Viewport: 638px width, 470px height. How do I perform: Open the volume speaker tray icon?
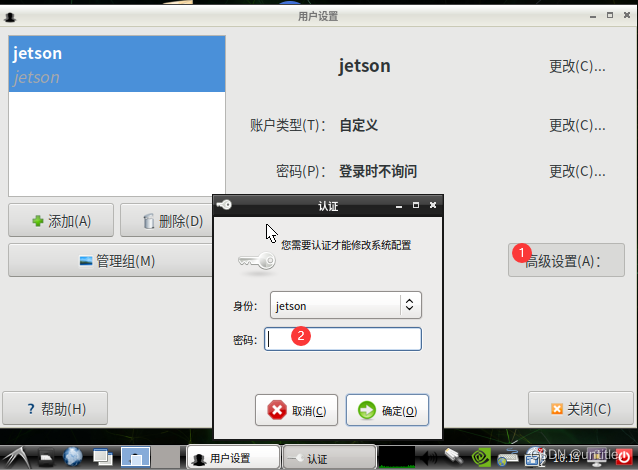coord(429,458)
